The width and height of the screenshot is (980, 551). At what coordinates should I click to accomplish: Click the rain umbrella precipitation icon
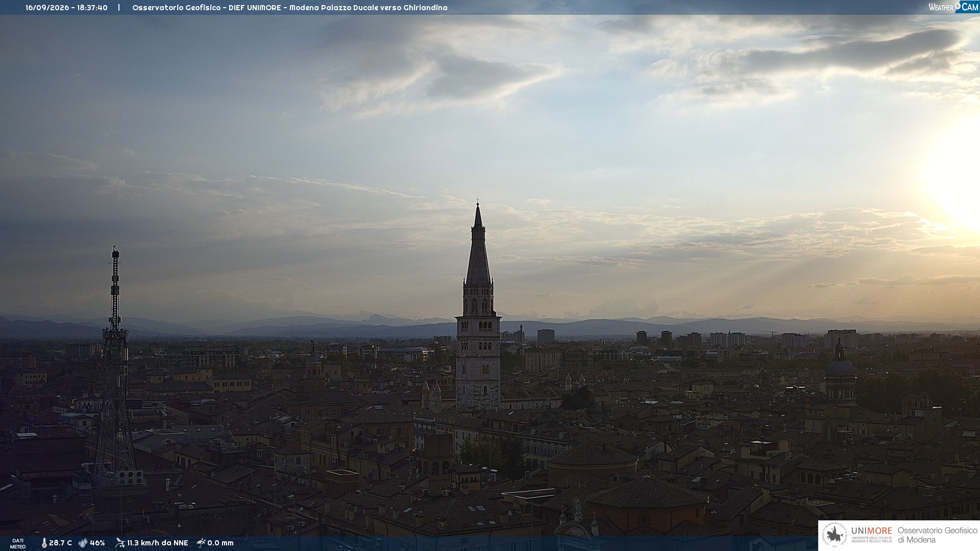[x=201, y=543]
